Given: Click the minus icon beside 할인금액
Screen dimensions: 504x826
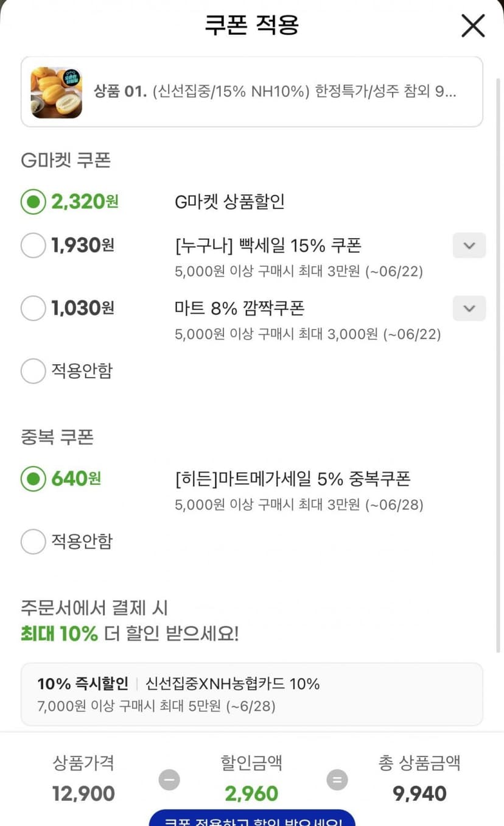Looking at the screenshot, I should [169, 780].
